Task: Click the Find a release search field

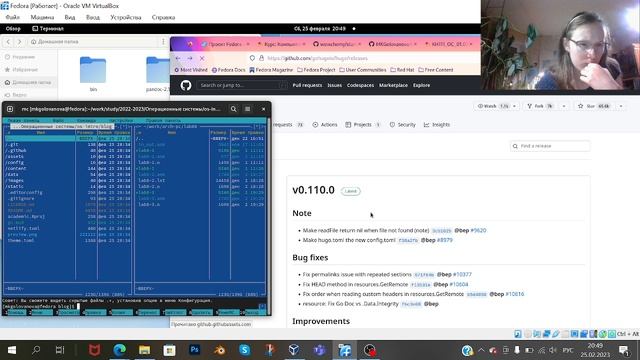Action: [x=550, y=146]
